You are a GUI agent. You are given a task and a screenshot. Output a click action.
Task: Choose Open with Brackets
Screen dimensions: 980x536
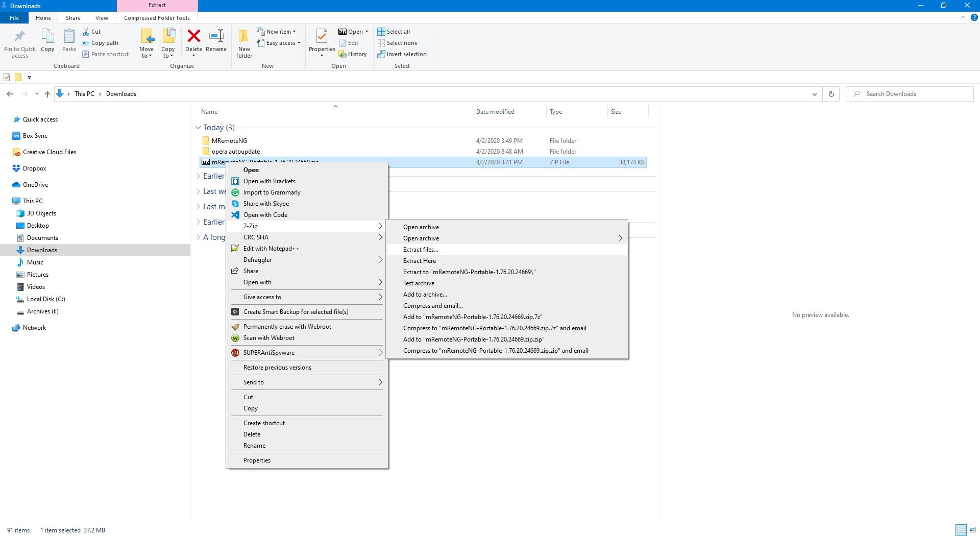(269, 181)
